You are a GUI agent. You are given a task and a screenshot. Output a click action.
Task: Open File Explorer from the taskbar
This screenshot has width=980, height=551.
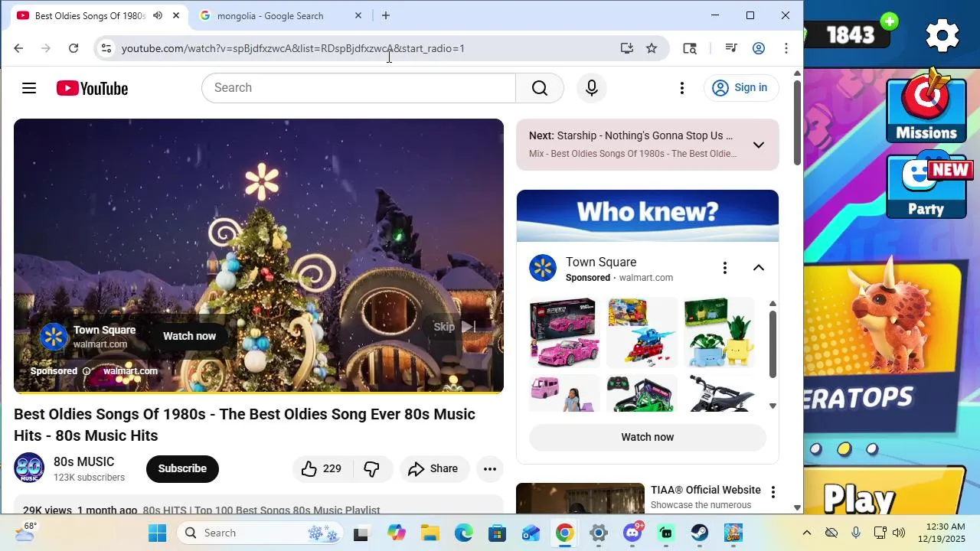(430, 533)
